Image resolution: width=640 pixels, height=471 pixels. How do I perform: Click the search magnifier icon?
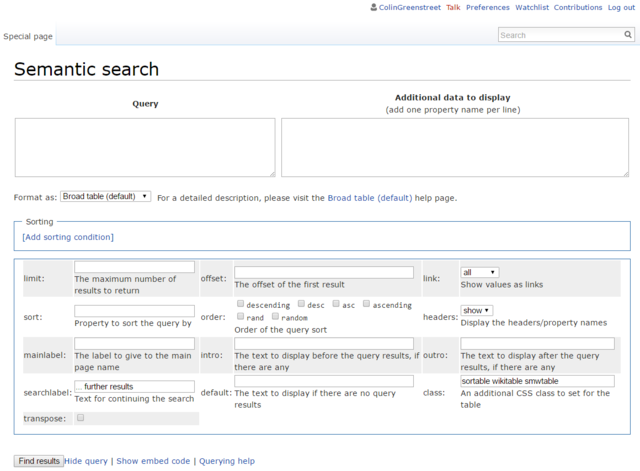(627, 35)
